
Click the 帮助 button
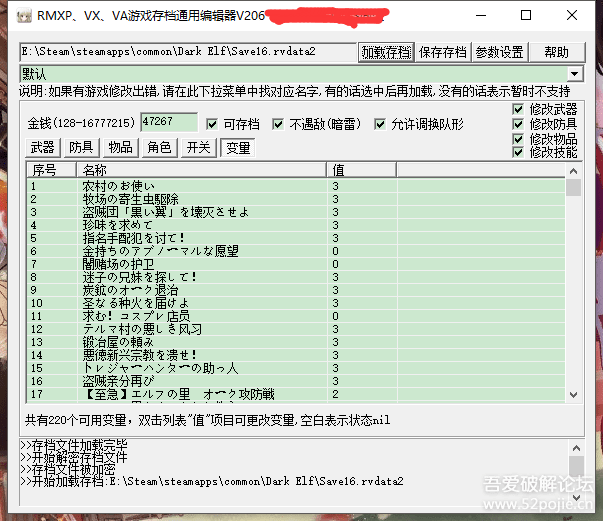click(x=556, y=52)
